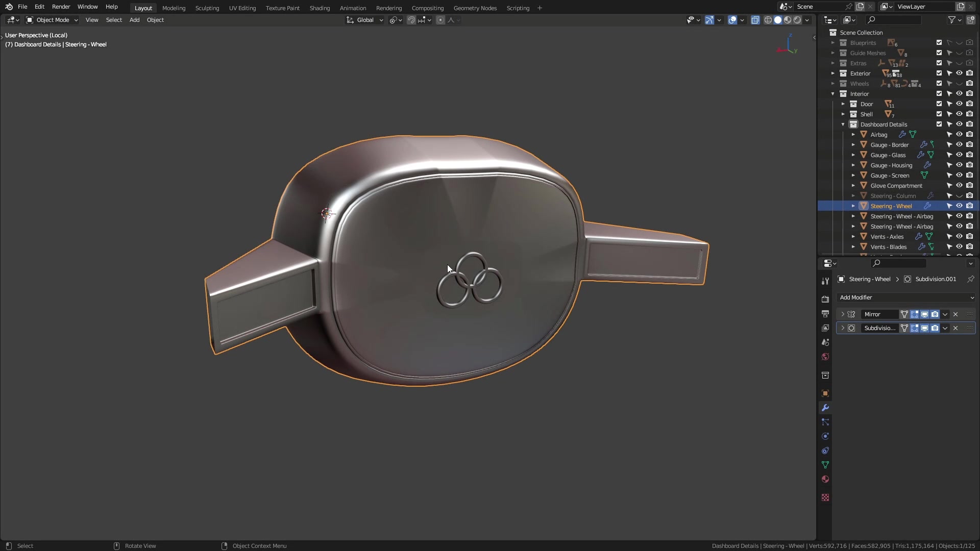
Task: Open the Object properties tab
Action: [x=825, y=393]
